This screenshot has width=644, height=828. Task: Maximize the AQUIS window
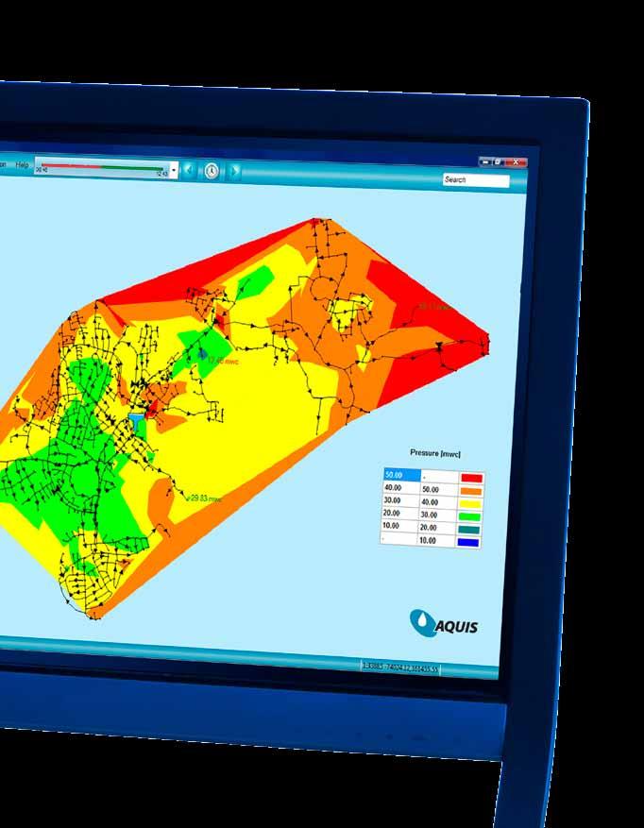point(499,162)
